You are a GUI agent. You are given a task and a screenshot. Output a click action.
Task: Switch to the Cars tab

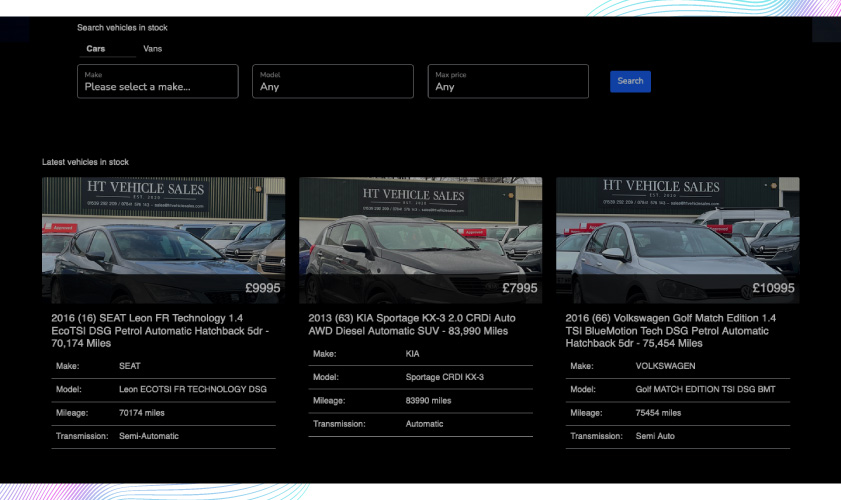click(x=95, y=49)
